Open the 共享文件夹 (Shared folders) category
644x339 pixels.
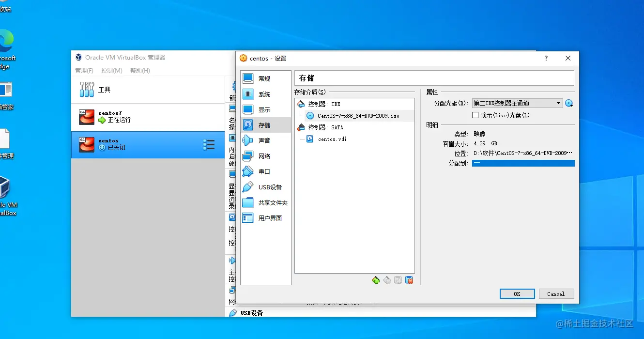(x=265, y=202)
